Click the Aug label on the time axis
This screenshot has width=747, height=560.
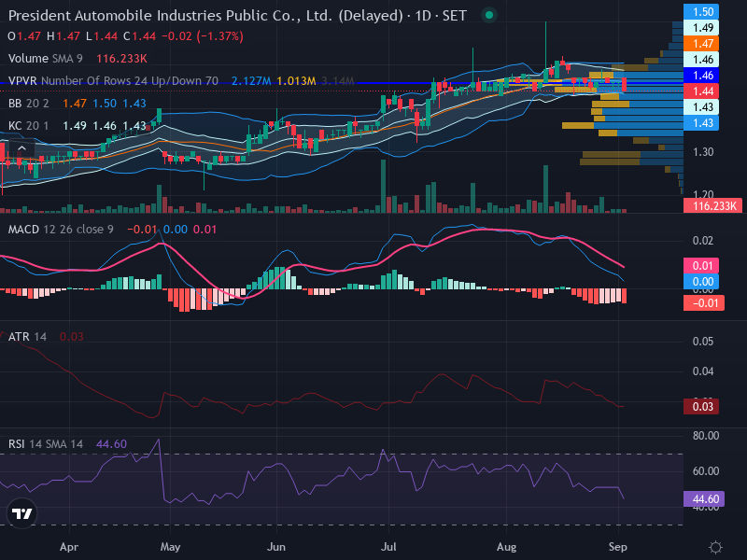point(506,547)
